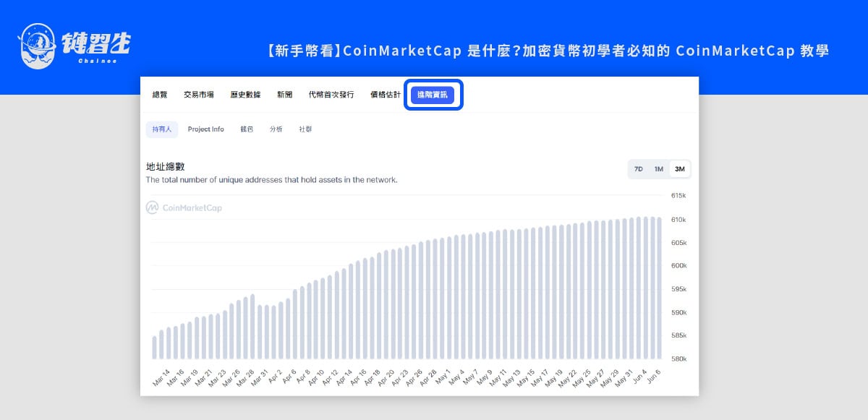Set chart range to 7D
The height and width of the screenshot is (420, 868).
coord(639,169)
